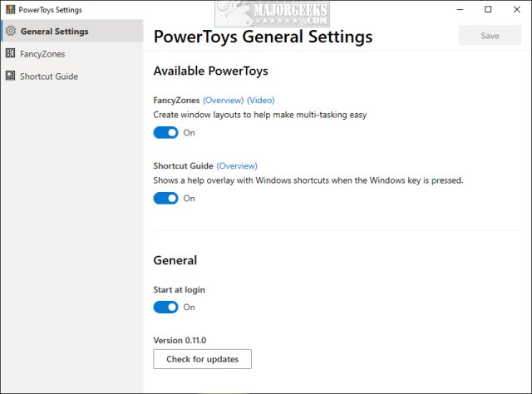Image resolution: width=532 pixels, height=394 pixels.
Task: Disable the FancyZones toggle switch
Action: pyautogui.click(x=166, y=133)
